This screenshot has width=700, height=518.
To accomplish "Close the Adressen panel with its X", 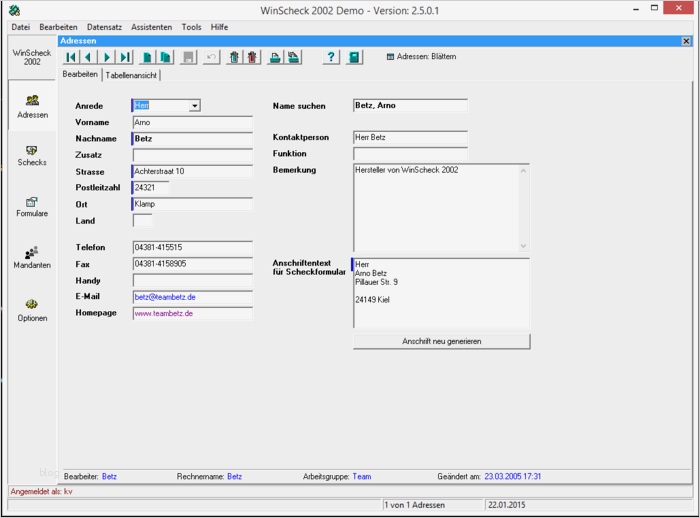I will pos(686,41).
